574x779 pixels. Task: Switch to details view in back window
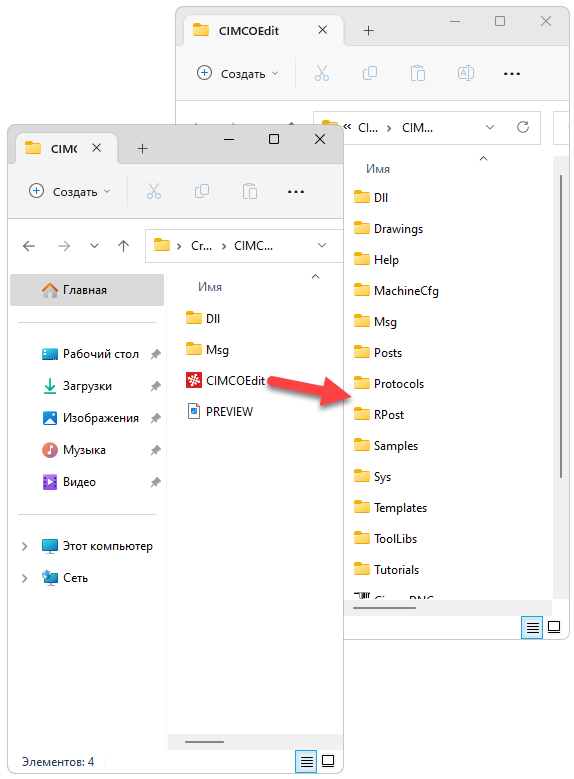pyautogui.click(x=532, y=628)
